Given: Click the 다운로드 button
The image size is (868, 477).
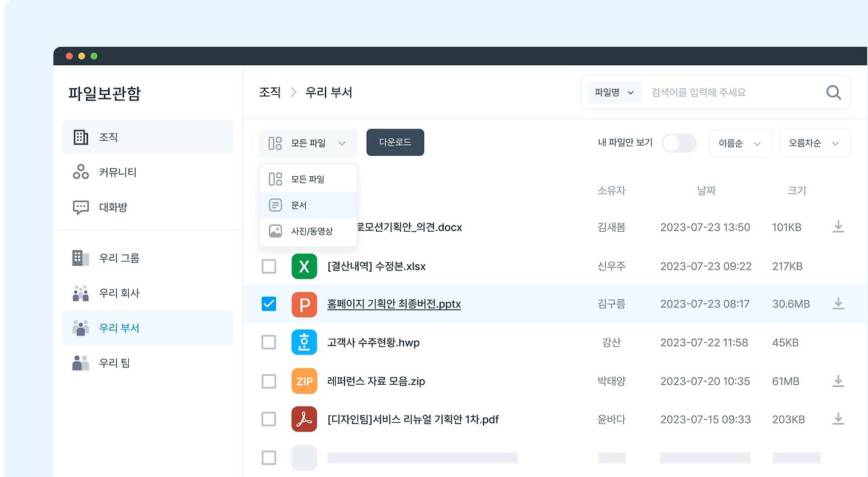Looking at the screenshot, I should [x=395, y=142].
